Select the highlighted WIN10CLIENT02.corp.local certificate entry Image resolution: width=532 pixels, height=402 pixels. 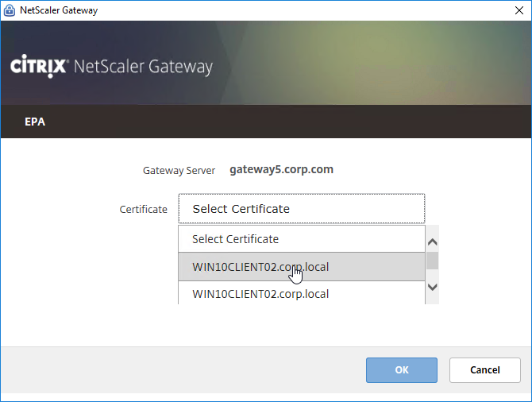[302, 266]
